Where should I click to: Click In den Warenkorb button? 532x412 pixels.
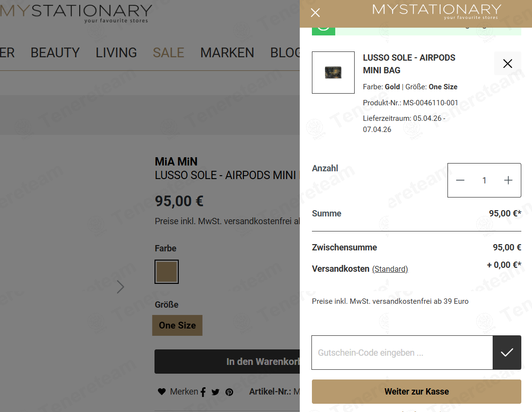[227, 362]
